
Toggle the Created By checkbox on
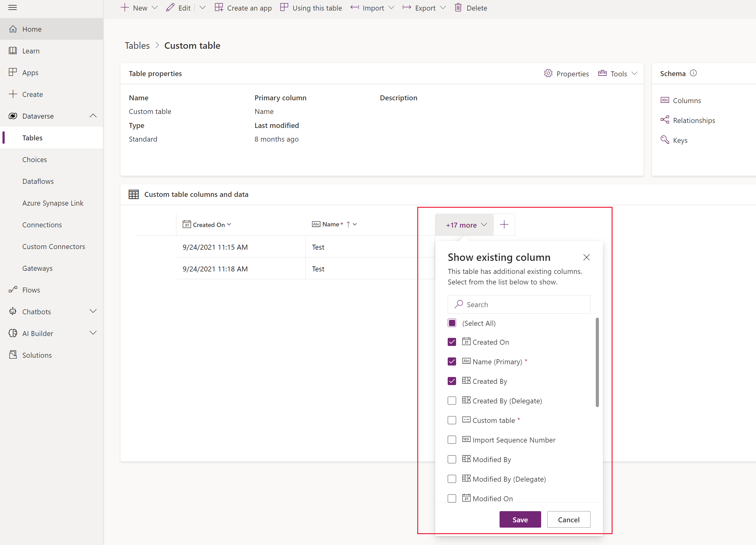pos(452,381)
